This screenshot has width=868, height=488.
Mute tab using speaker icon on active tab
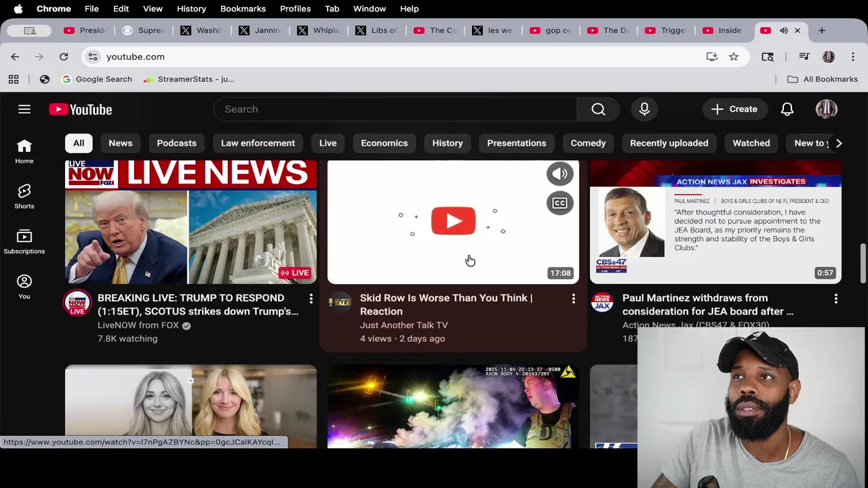tap(783, 30)
